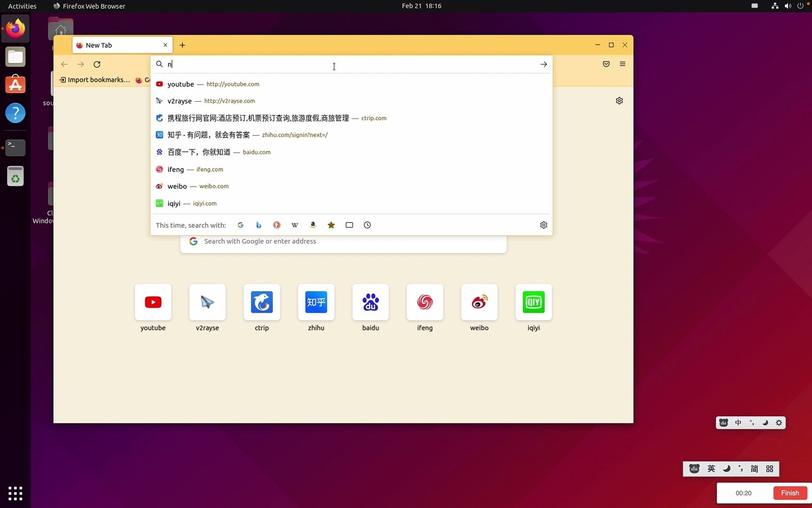Choose iqiyi suggestion in URL dropdown

coord(351,203)
